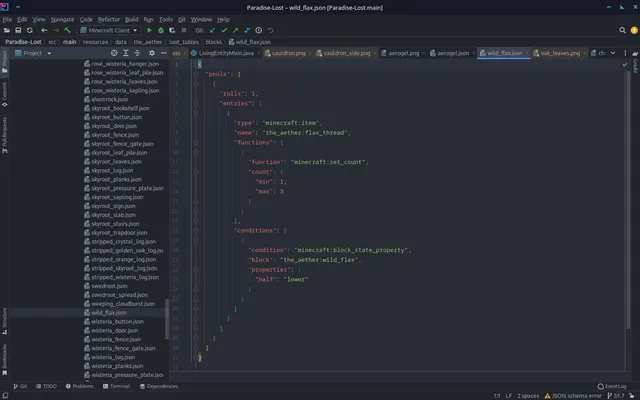Viewport: 640px width, 400px height.
Task: Click the Reload from disk sync icon
Action: (x=30, y=30)
